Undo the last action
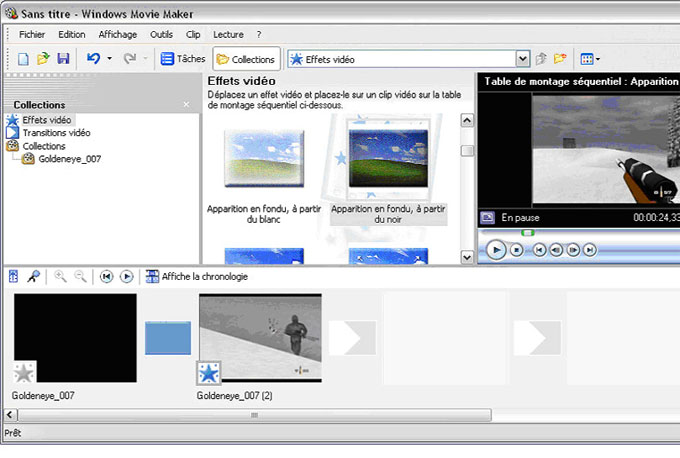 [93, 59]
